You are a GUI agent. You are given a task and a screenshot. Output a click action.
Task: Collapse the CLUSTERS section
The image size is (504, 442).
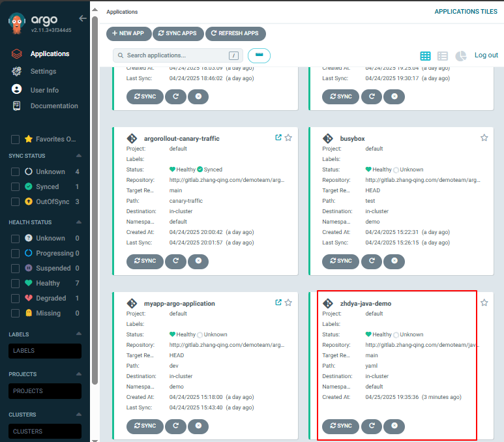point(79,415)
